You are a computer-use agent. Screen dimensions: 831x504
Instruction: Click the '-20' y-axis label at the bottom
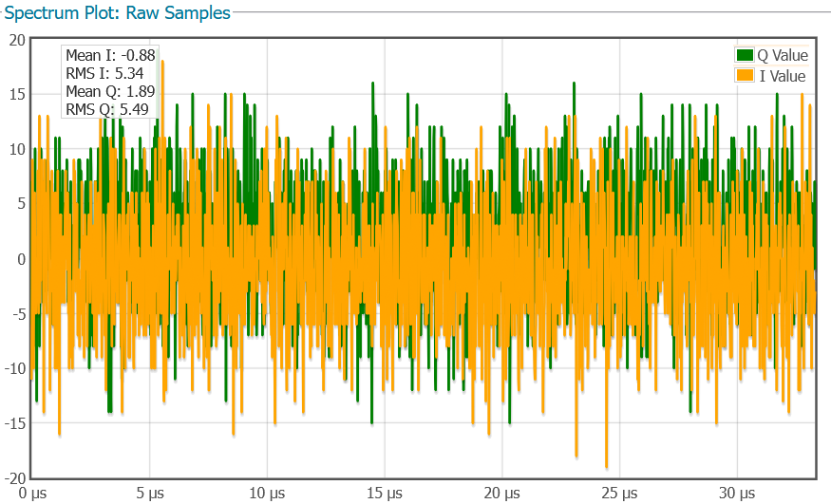click(15, 478)
